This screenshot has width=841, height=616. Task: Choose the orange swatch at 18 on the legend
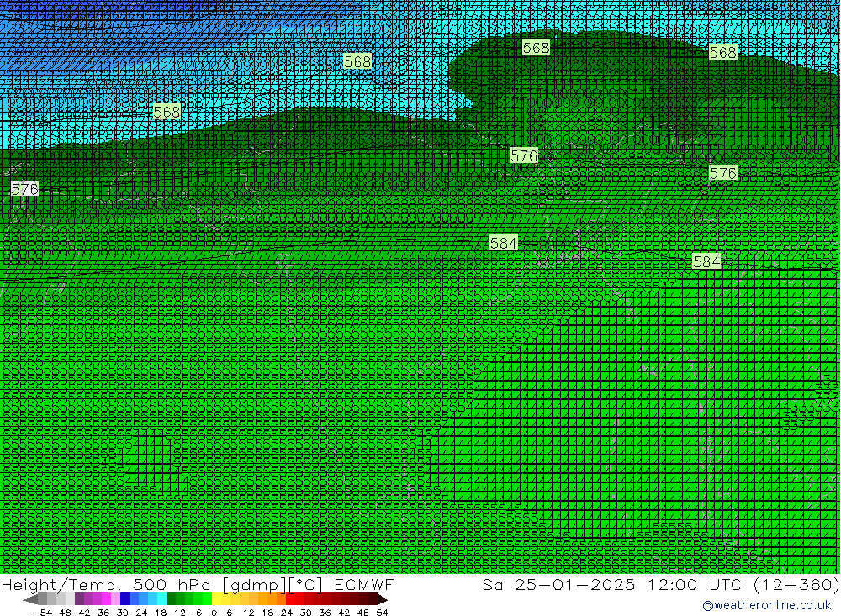[272, 599]
